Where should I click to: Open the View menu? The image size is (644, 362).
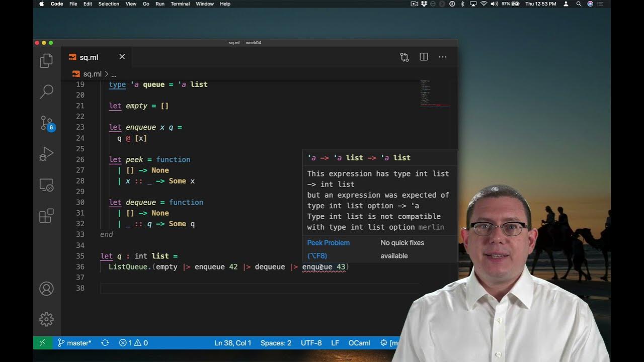coord(131,4)
